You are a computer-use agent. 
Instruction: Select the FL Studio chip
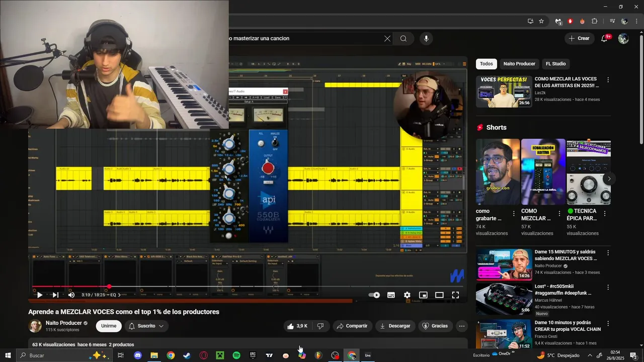[x=556, y=64]
